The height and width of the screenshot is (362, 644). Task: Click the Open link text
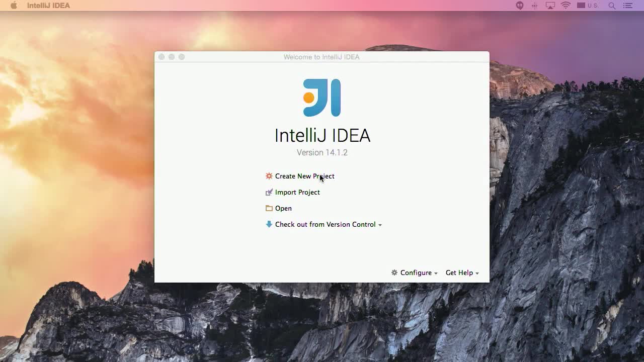pos(283,208)
